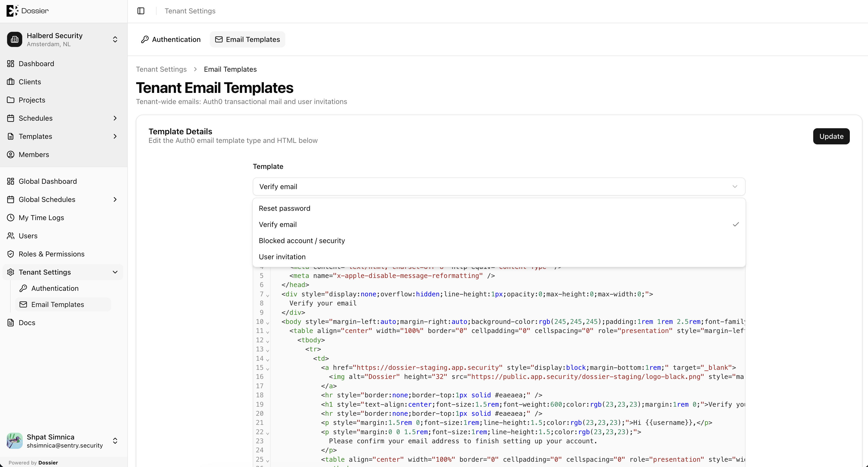Expand the Schedules submenu chevron
The width and height of the screenshot is (868, 467).
(x=115, y=118)
